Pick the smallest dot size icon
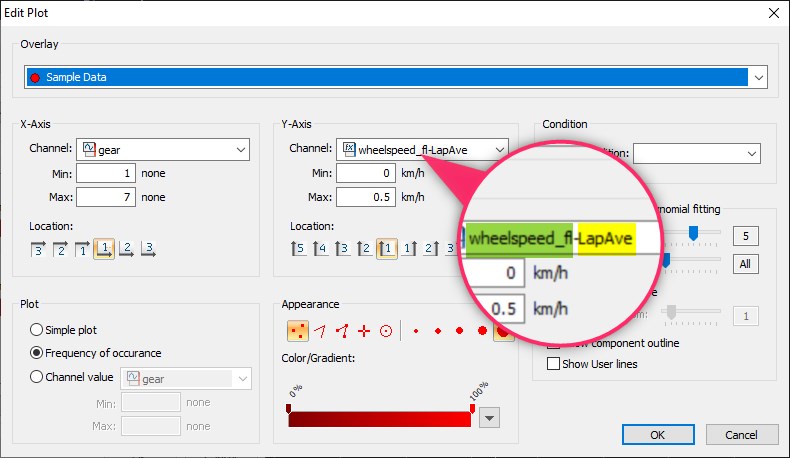790x458 pixels. click(415, 329)
